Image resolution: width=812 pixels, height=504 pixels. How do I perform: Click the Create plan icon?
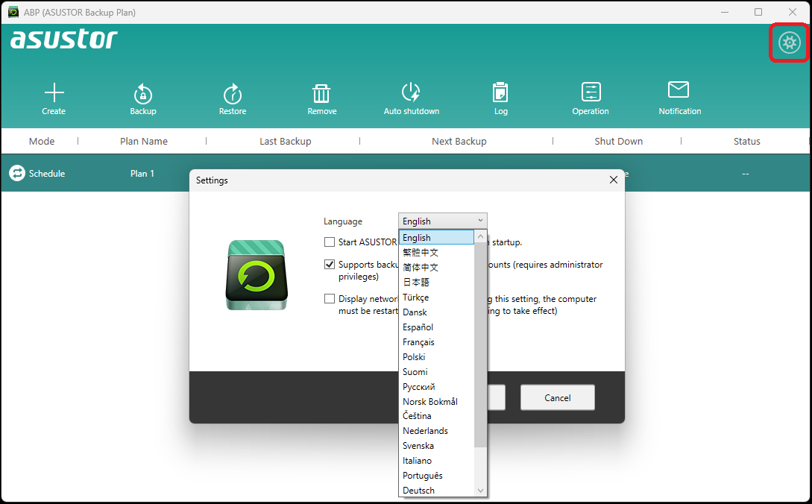pyautogui.click(x=54, y=93)
